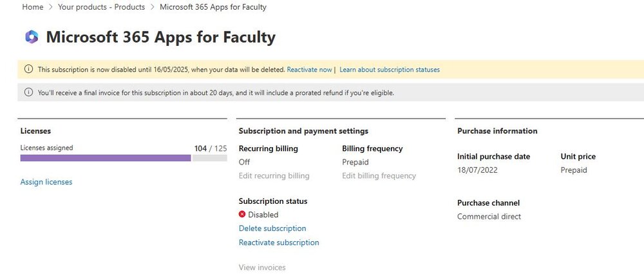Screen dimensions: 644x278
Task: Click the chevron after Home breadcrumb
Action: [50, 7]
